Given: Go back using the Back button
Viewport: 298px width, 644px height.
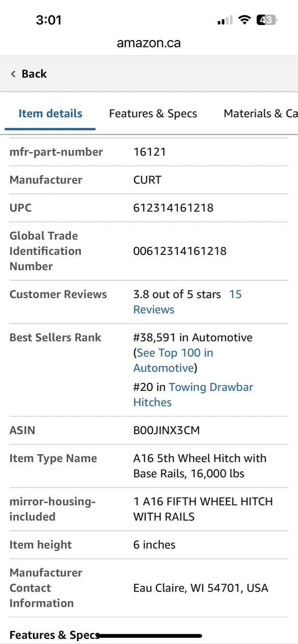Looking at the screenshot, I should pos(29,74).
